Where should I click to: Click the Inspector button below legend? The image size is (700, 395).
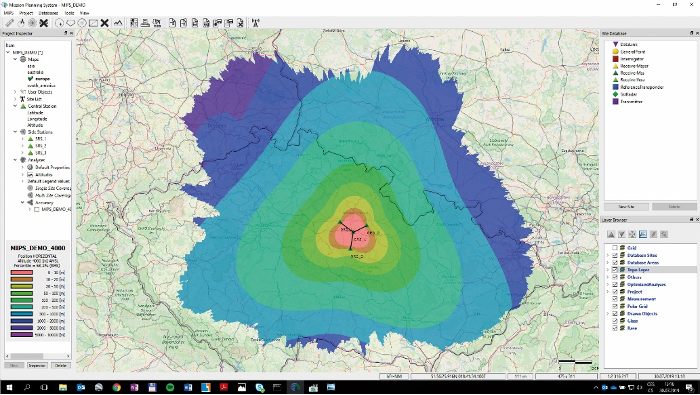pos(37,365)
